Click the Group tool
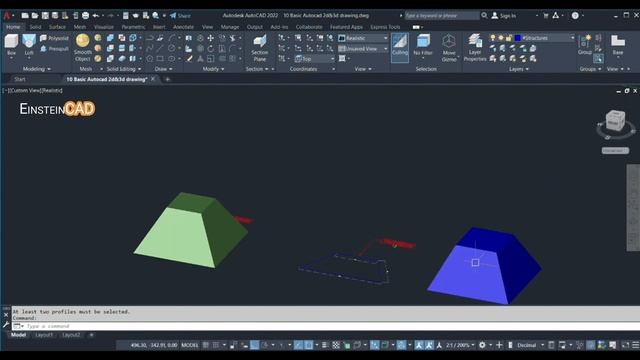The height and width of the screenshot is (360, 640). (584, 45)
